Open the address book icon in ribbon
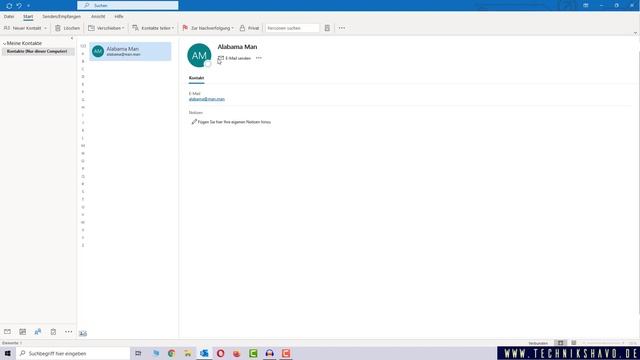 tap(327, 28)
